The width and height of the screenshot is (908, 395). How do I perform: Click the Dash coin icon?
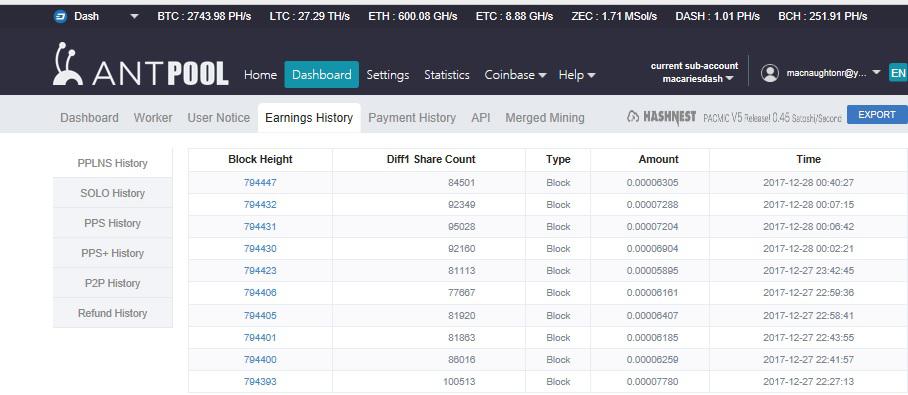60,16
